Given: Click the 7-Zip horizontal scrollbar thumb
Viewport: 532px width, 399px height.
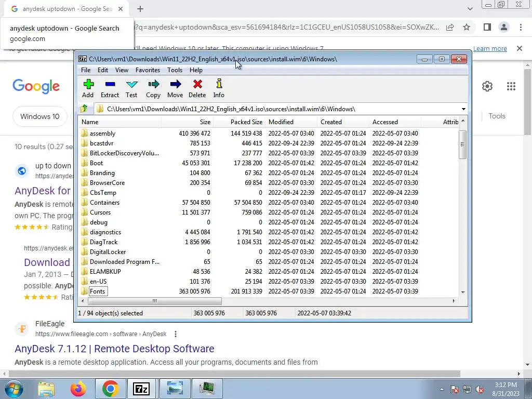Looking at the screenshot, I should 155,301.
